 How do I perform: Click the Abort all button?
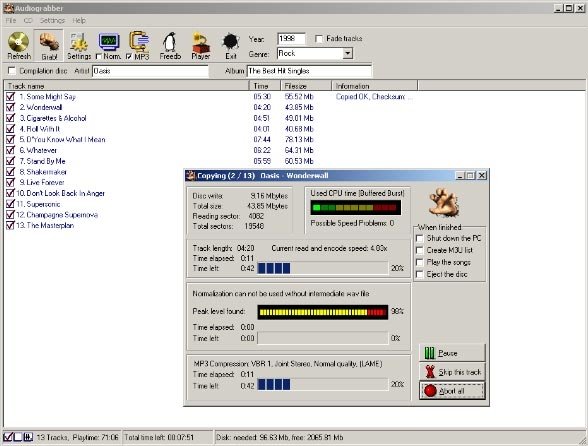[452, 391]
